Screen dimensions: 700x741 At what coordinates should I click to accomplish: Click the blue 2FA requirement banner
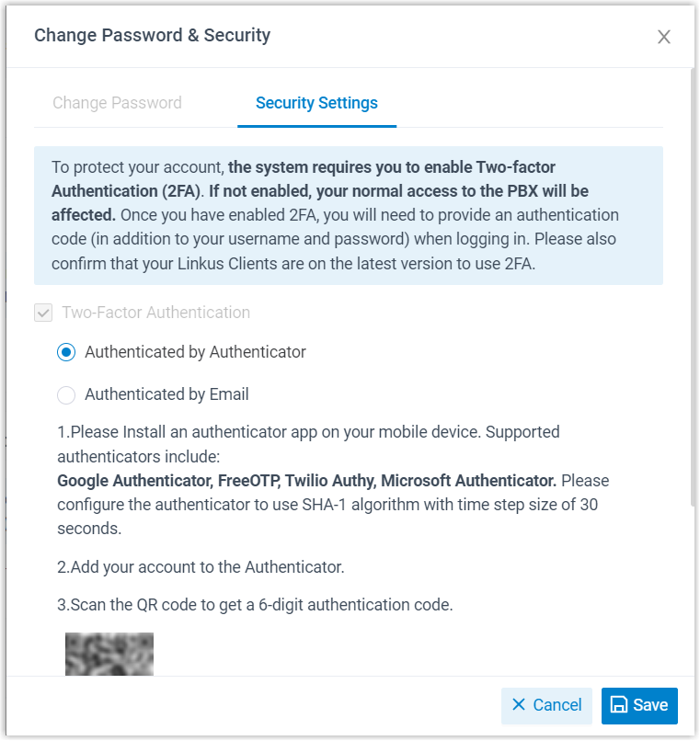[349, 214]
